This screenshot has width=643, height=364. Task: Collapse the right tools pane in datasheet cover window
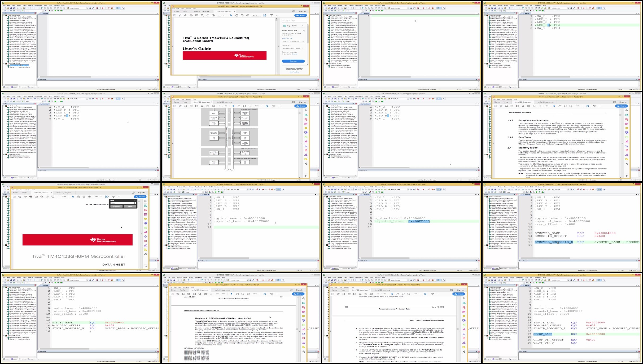point(146,266)
